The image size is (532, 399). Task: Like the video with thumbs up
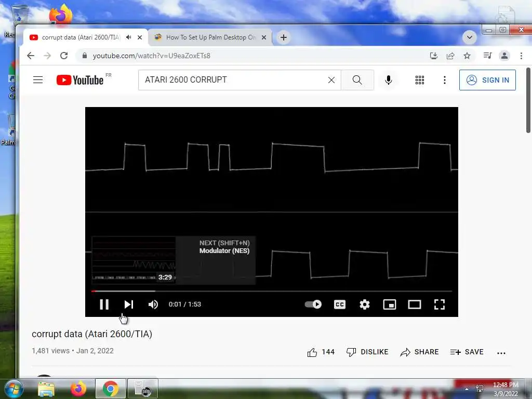click(321, 352)
